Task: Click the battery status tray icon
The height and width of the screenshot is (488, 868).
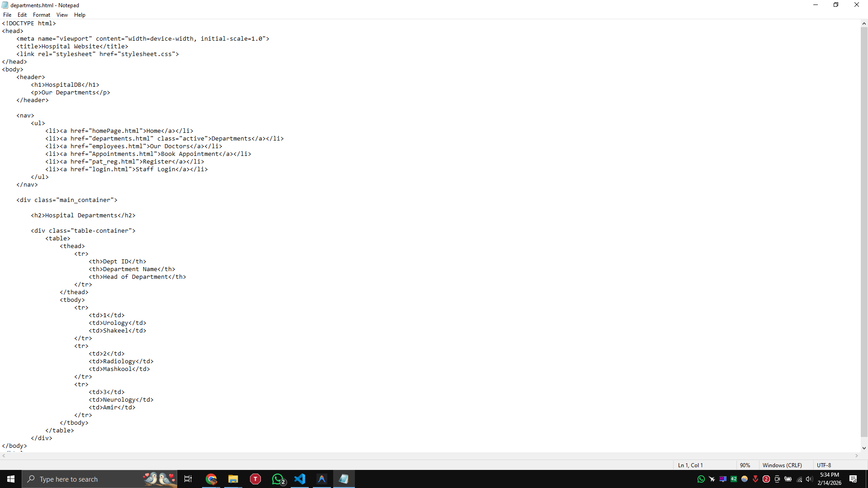Action: click(x=788, y=479)
